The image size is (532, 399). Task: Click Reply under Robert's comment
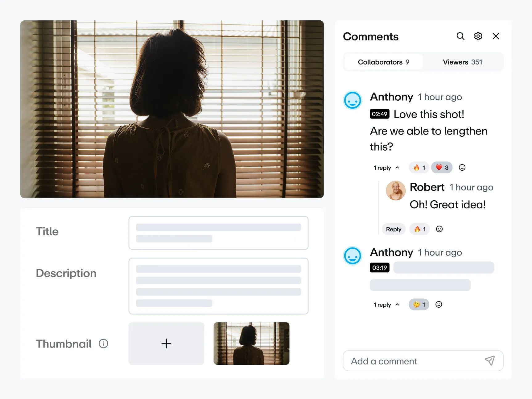[x=394, y=229]
